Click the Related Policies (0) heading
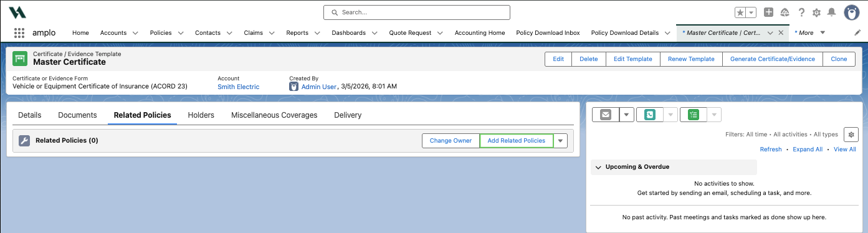This screenshot has height=233, width=868. coord(67,141)
